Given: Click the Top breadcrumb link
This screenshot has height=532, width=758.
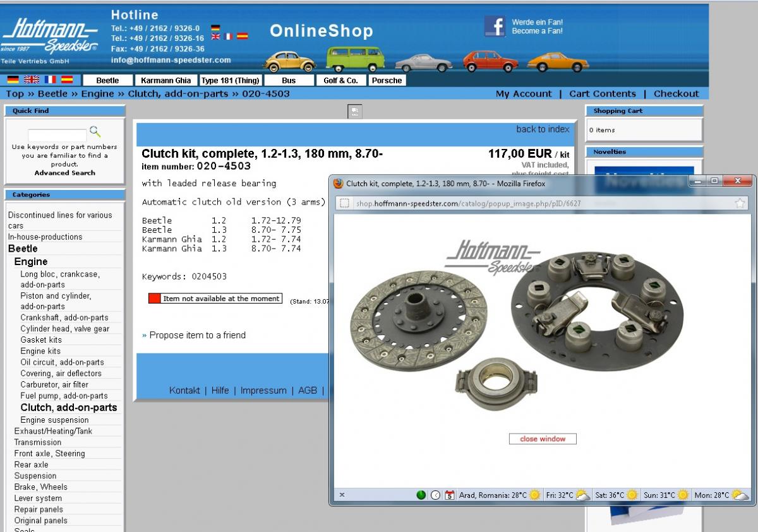Looking at the screenshot, I should [x=15, y=93].
